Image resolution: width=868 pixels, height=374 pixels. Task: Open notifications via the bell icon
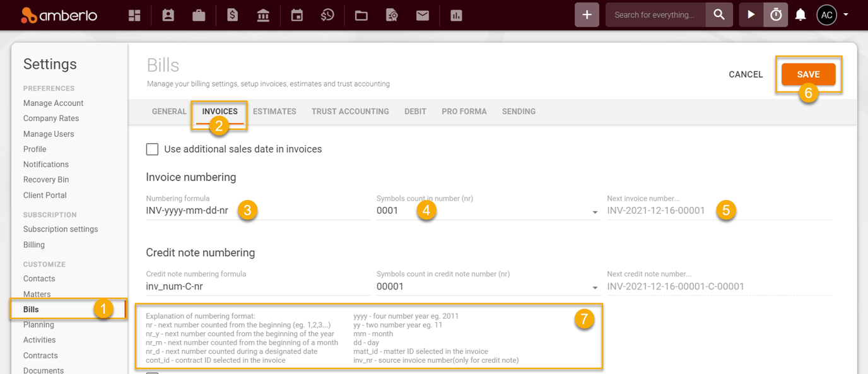coord(800,15)
